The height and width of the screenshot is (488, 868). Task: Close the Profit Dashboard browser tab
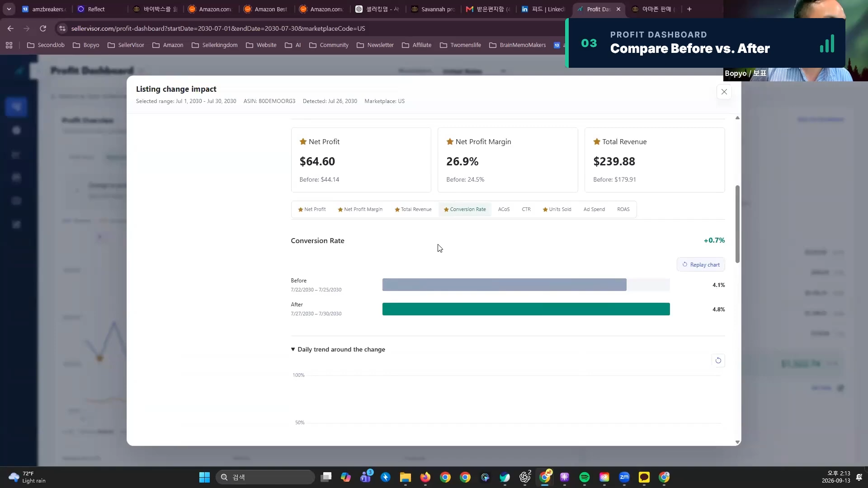pos(618,9)
